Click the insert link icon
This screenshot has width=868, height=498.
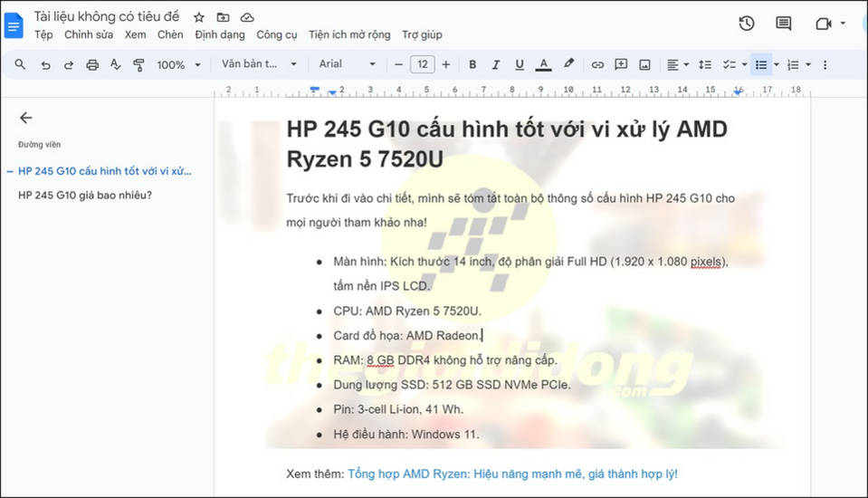(597, 65)
